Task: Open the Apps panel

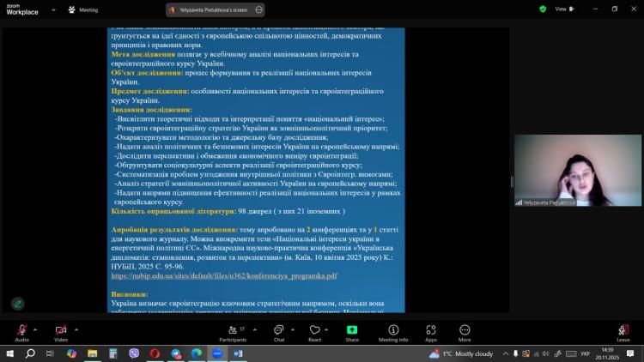Action: coord(431,333)
